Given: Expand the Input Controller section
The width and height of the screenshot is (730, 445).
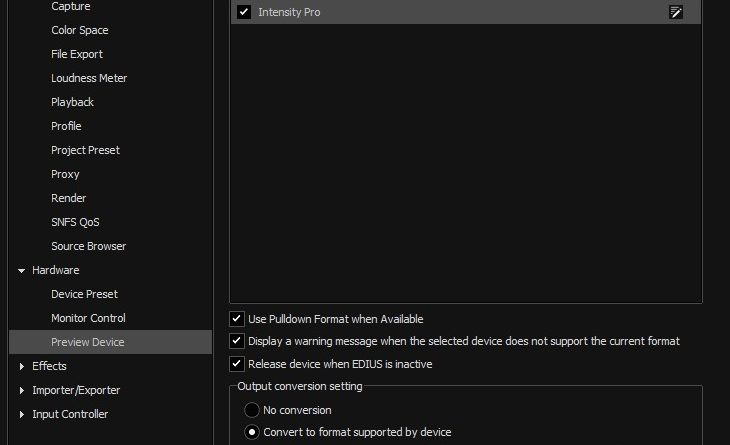Looking at the screenshot, I should point(21,414).
